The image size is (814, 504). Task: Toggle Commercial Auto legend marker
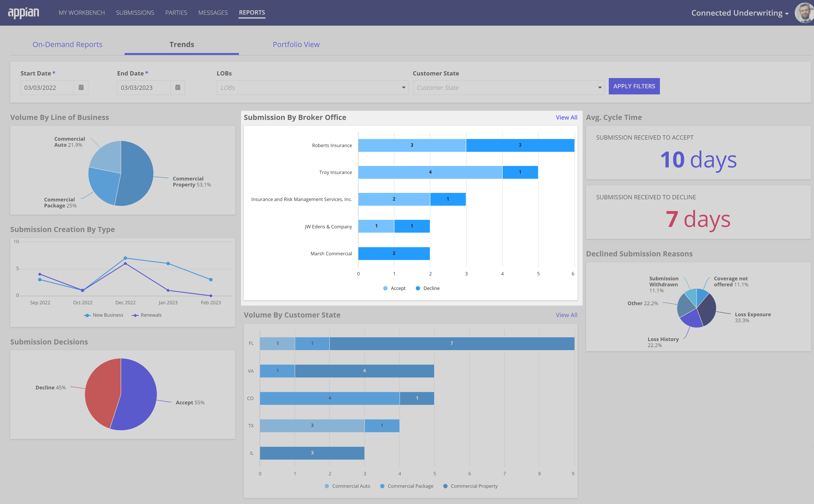[347, 486]
